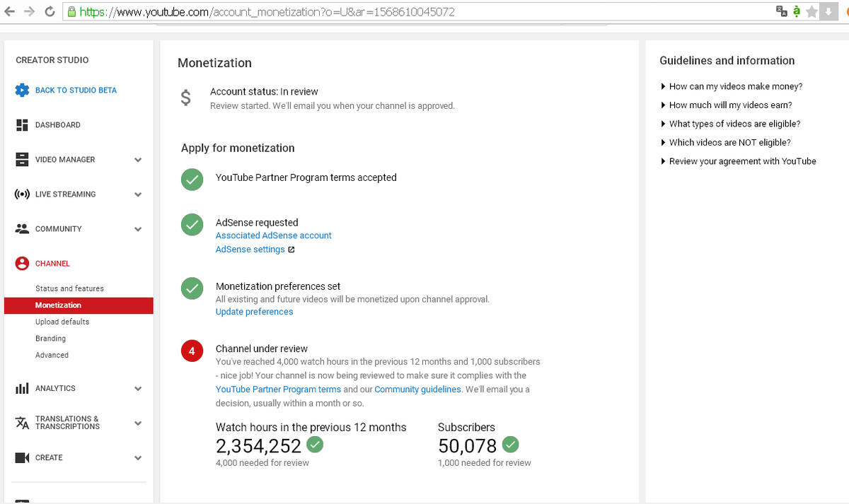Viewport: 849px width, 504px height.
Task: Expand the Video Manager section chevron
Action: click(x=138, y=160)
